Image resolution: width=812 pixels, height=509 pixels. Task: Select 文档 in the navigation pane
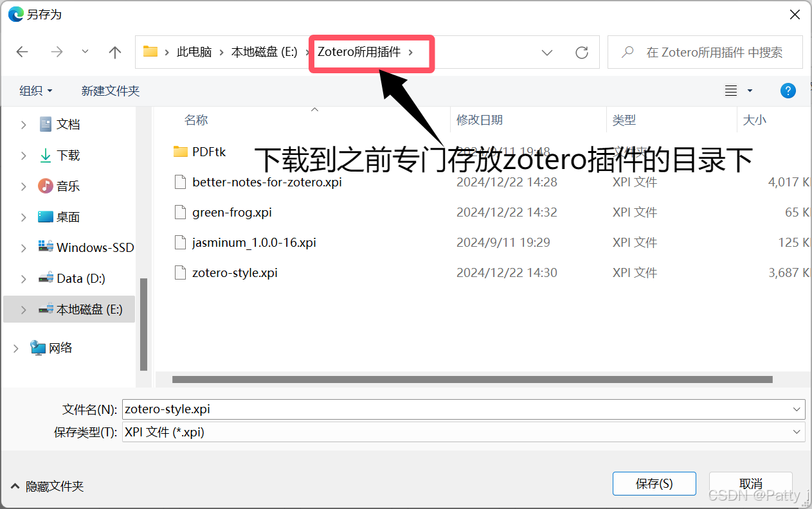(68, 125)
